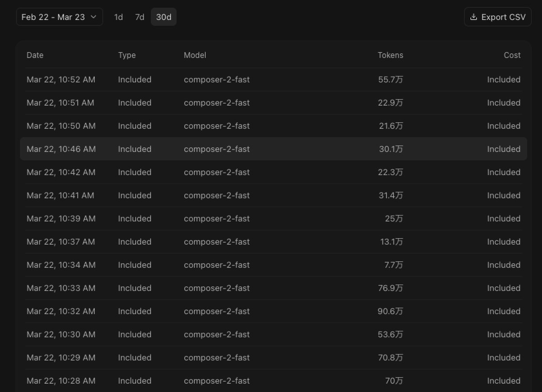The height and width of the screenshot is (392, 542).
Task: Click the Type cell in the 10:41 AM row
Action: click(135, 195)
